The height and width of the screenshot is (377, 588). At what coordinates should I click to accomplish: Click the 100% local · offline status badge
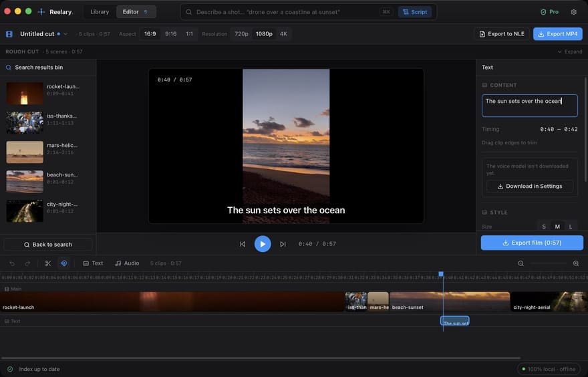pos(549,369)
